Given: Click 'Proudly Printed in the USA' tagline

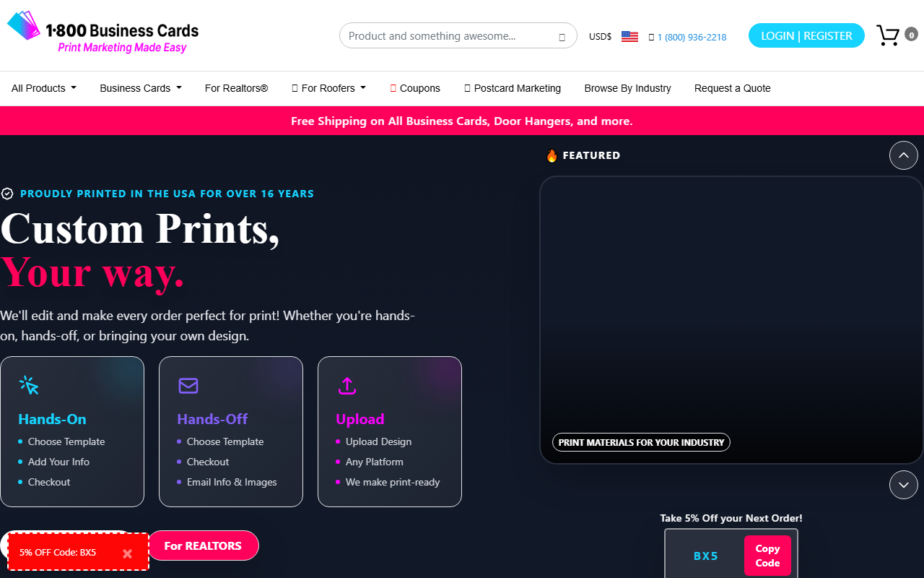Looking at the screenshot, I should tap(167, 194).
